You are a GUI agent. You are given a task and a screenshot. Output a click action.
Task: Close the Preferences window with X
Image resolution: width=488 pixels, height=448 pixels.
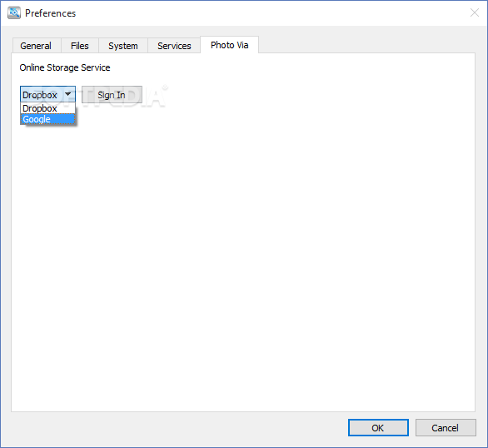coord(475,12)
